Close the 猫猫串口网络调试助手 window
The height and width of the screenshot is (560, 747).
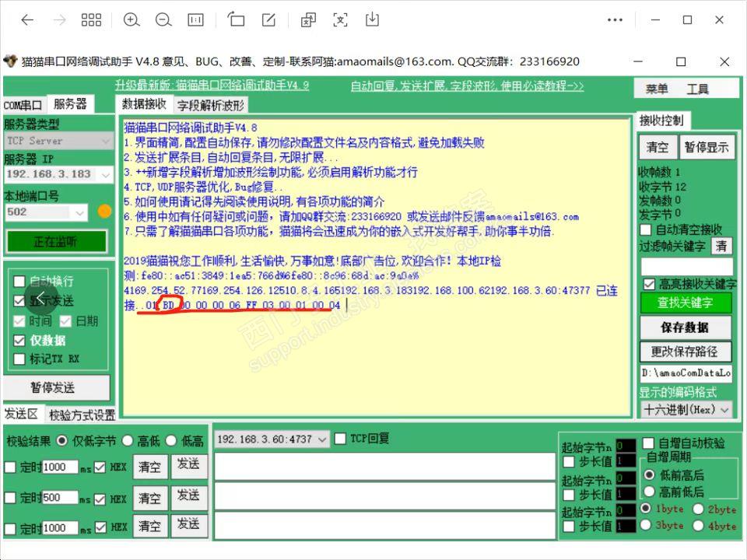(x=724, y=62)
